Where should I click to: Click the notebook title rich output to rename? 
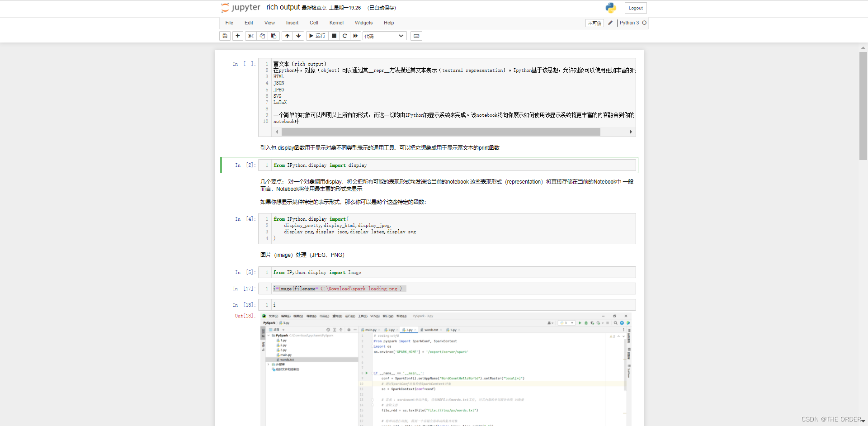pyautogui.click(x=283, y=7)
